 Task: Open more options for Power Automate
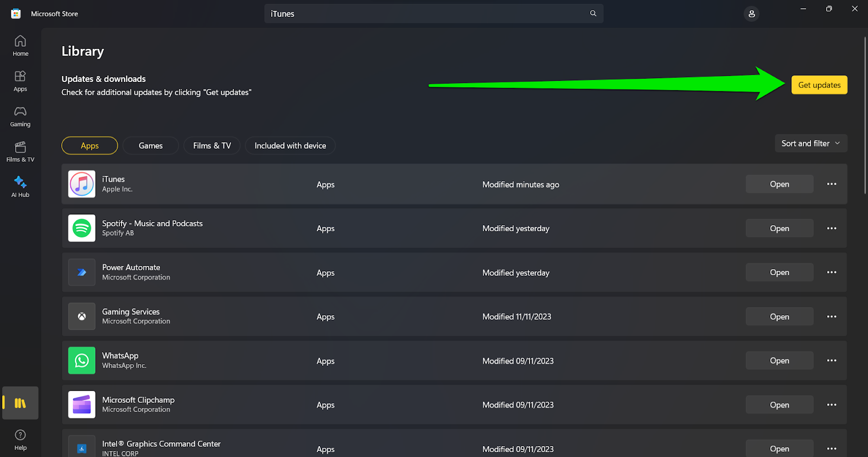click(832, 272)
